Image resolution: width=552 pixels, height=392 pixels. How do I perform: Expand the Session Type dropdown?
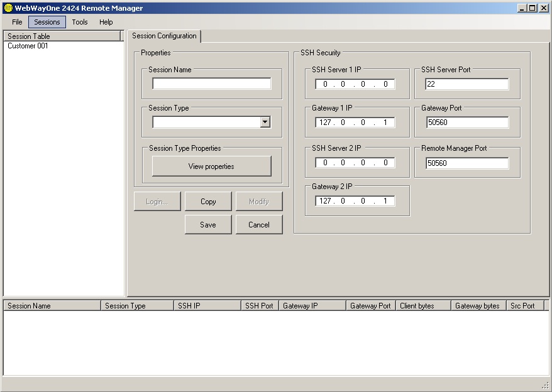click(265, 122)
